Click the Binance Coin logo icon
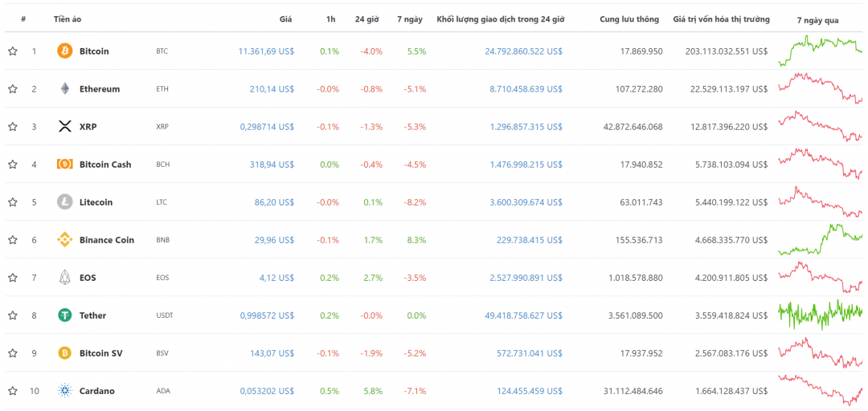Screen dimensions: 868x411 pyautogui.click(x=65, y=239)
